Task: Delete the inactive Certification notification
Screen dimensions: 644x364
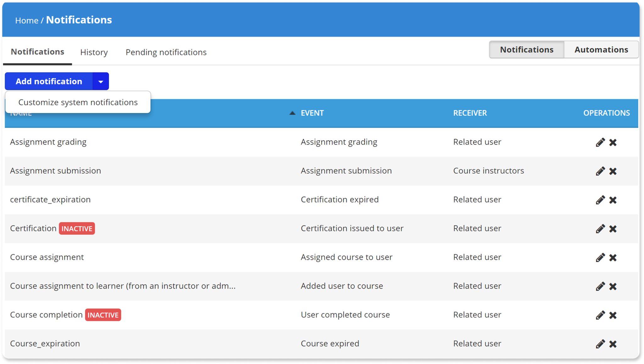Action: tap(613, 228)
